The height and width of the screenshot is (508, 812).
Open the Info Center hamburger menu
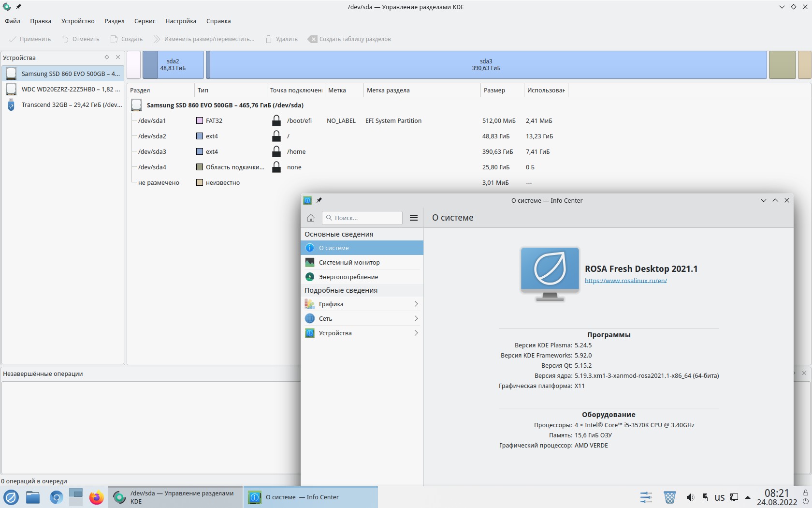[414, 218]
